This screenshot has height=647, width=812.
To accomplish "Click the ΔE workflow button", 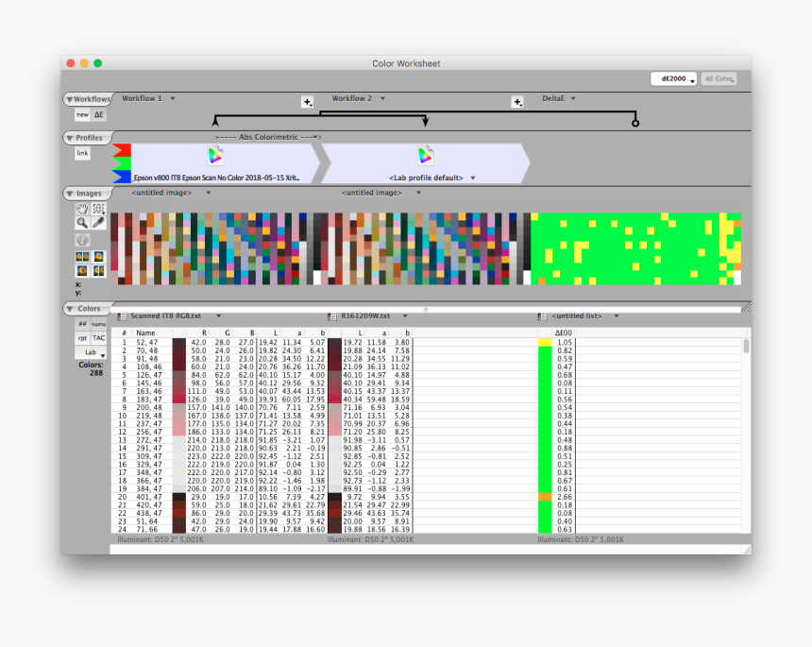I will click(98, 114).
